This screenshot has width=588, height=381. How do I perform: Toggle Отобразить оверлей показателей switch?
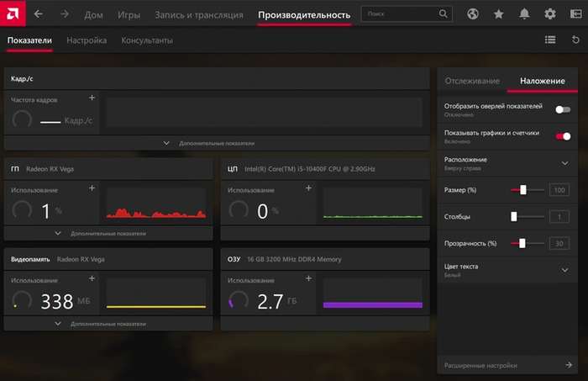tap(562, 110)
